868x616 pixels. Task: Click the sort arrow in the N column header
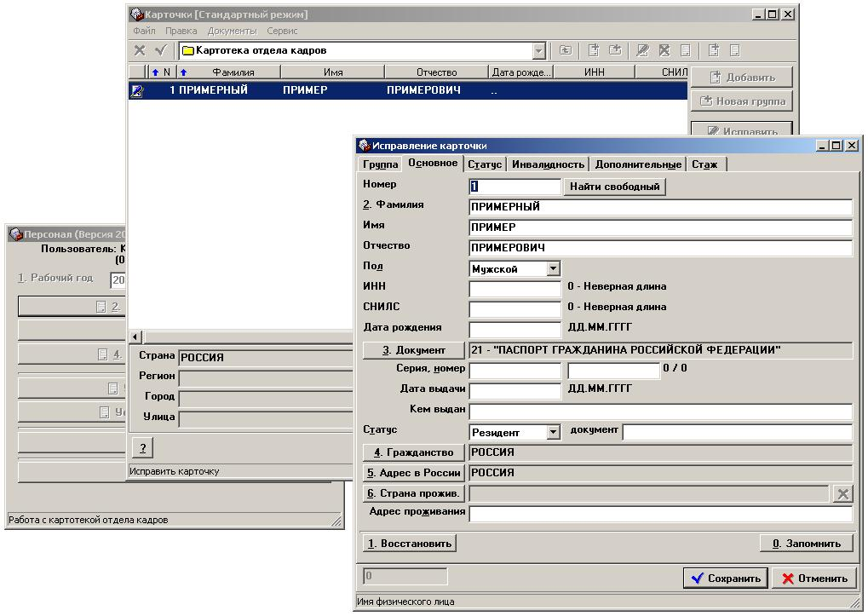(x=155, y=72)
